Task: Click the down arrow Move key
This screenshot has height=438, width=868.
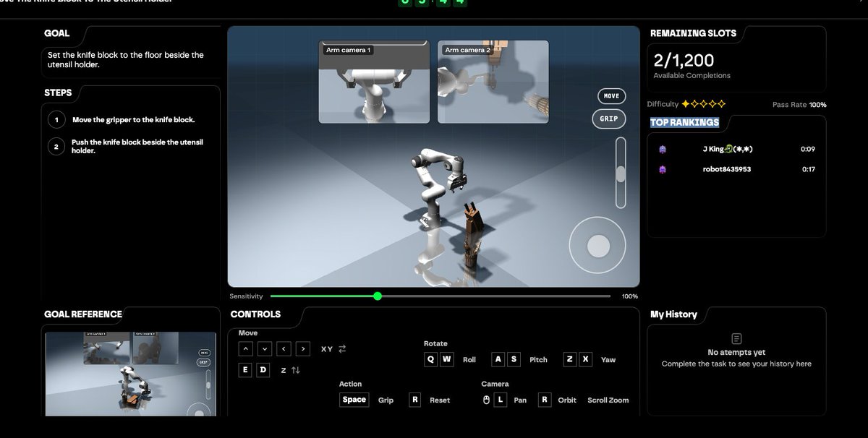Action: pos(265,349)
